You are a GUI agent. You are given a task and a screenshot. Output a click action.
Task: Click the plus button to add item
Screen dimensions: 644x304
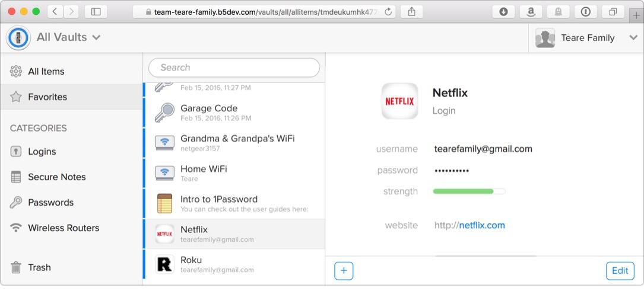(x=344, y=271)
